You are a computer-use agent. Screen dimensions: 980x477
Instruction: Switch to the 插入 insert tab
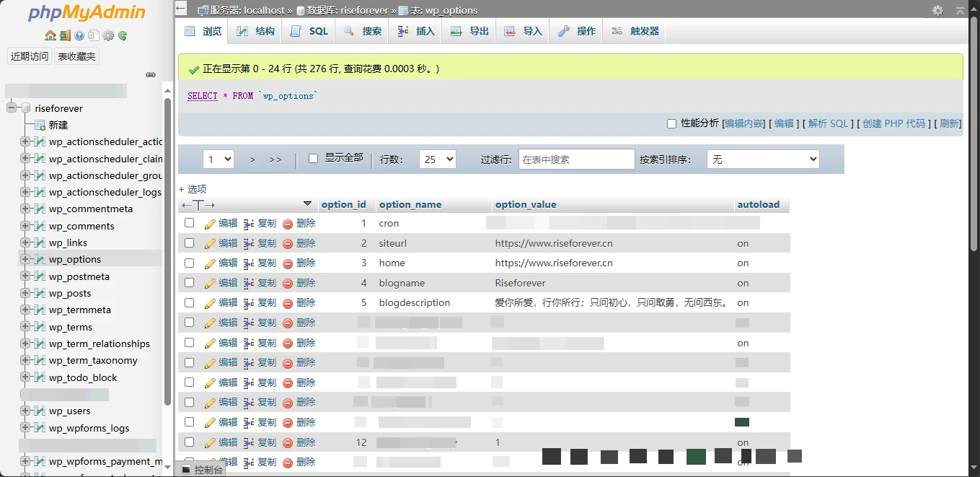[415, 31]
